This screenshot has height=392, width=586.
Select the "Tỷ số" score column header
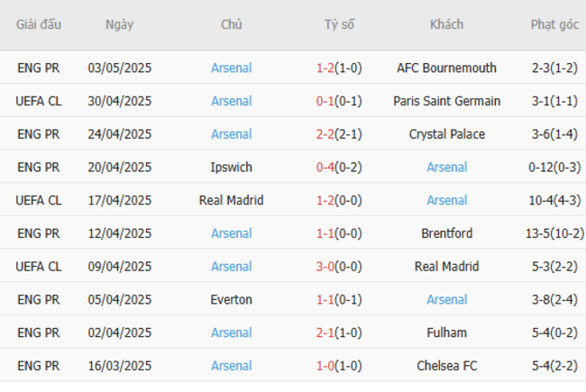tap(339, 25)
